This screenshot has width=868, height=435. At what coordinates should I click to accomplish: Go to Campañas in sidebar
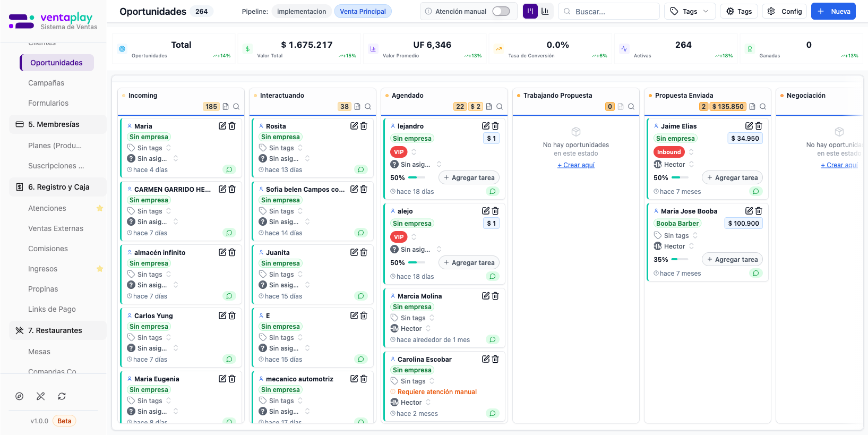point(46,83)
